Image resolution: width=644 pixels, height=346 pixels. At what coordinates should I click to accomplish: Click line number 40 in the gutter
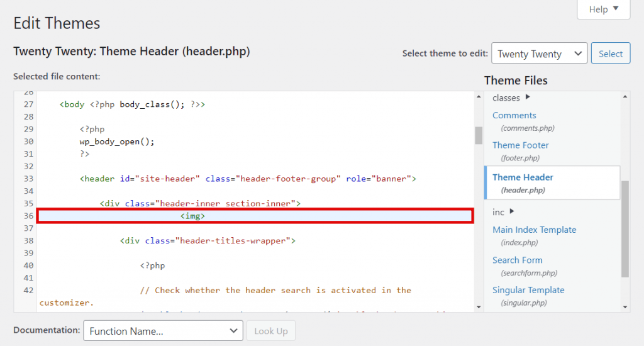[28, 265]
